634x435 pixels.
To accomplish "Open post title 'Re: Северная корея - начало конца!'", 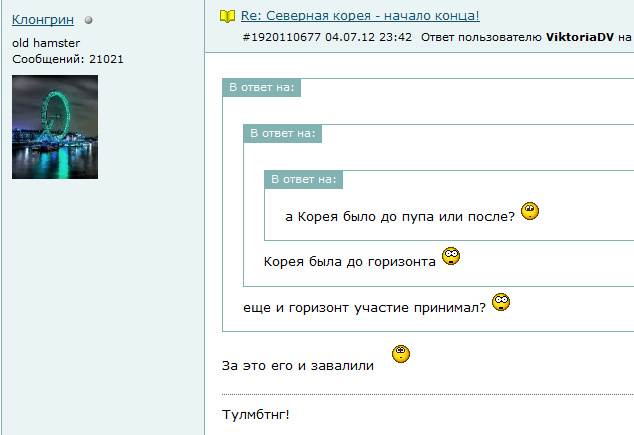I will pyautogui.click(x=360, y=16).
